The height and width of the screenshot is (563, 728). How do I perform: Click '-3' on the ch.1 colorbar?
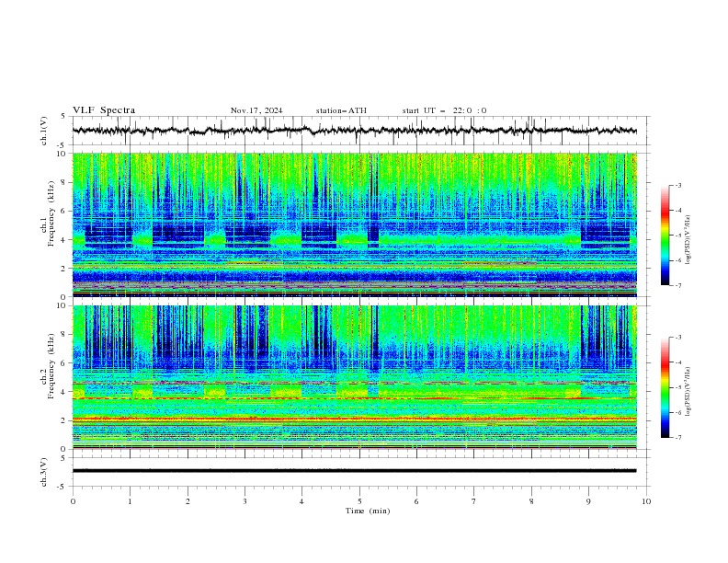[x=677, y=185]
